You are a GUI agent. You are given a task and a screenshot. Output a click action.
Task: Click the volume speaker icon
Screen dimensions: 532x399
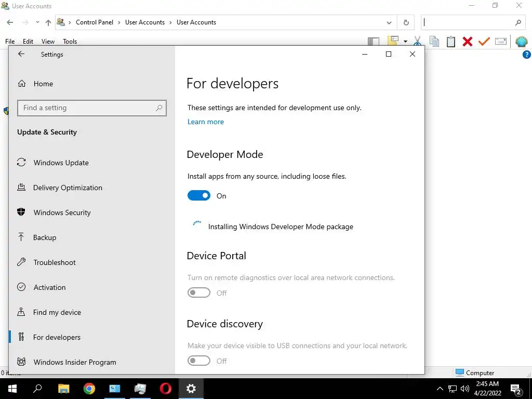(465, 389)
